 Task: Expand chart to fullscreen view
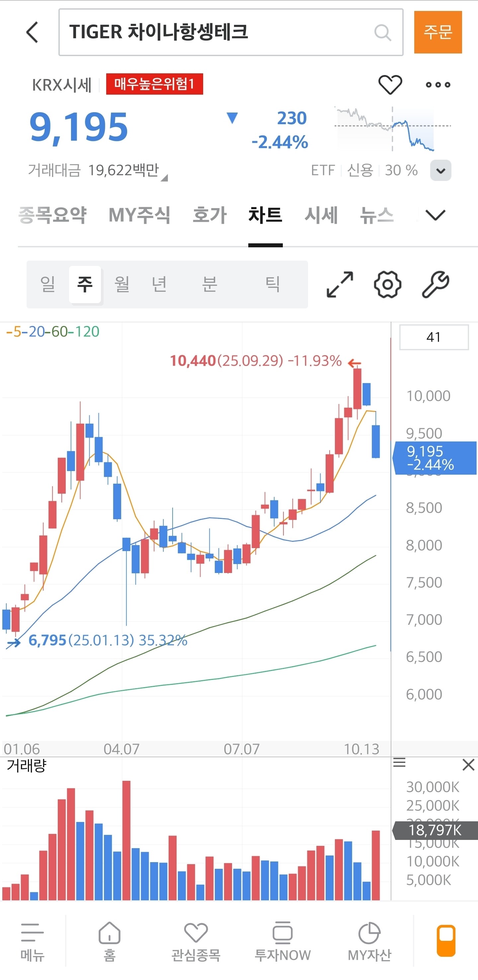[x=340, y=284]
